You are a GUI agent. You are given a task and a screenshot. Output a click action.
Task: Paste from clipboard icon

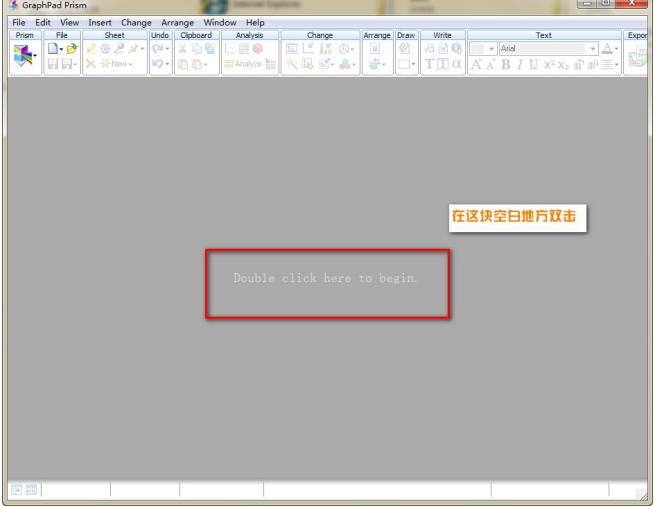pyautogui.click(x=183, y=64)
